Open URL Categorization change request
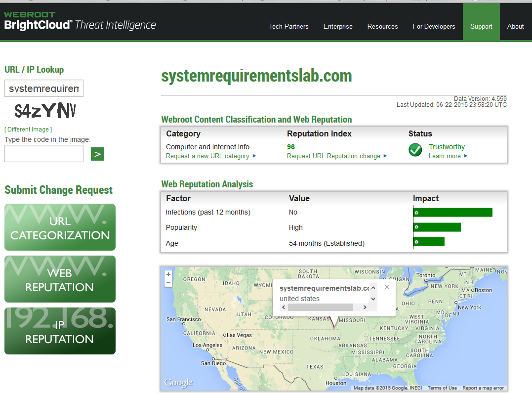The width and height of the screenshot is (532, 393). [x=60, y=227]
